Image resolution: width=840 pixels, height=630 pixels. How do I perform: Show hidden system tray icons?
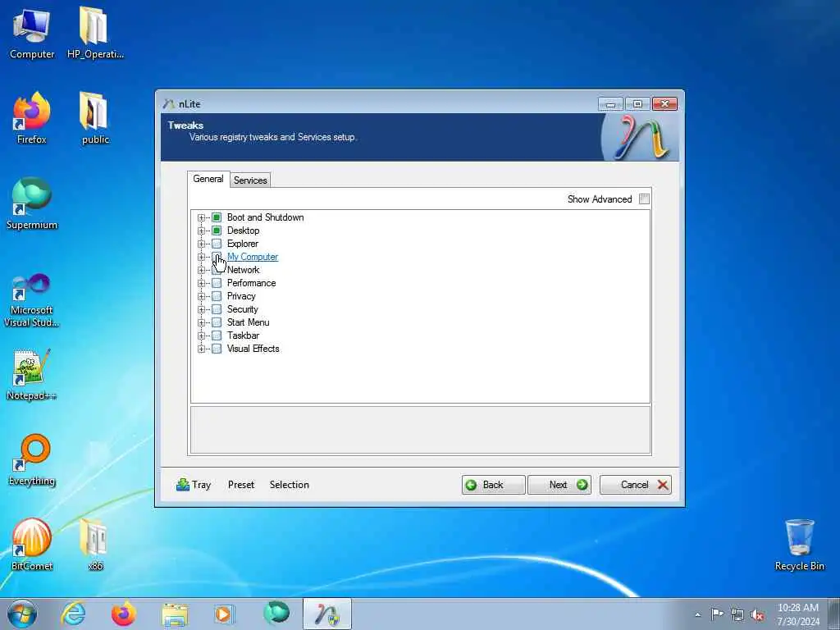[x=697, y=614]
